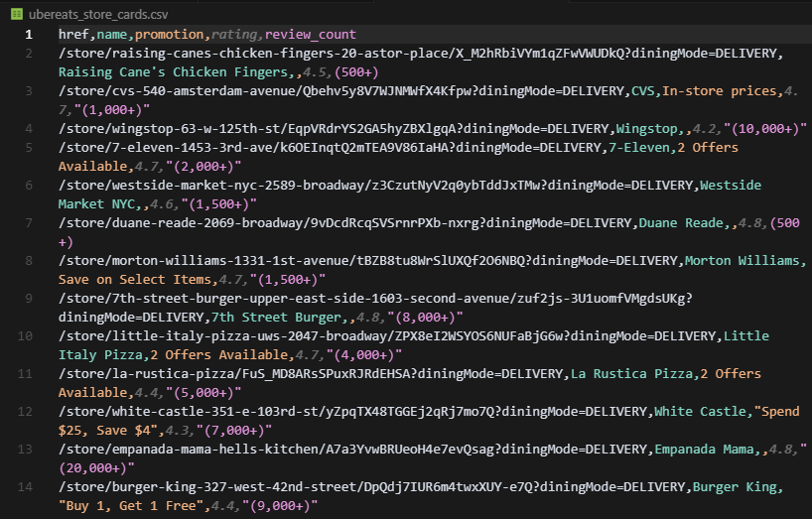Viewport: 812px width, 519px height.
Task: Click the "(9,000+)" review count
Action: 280,505
